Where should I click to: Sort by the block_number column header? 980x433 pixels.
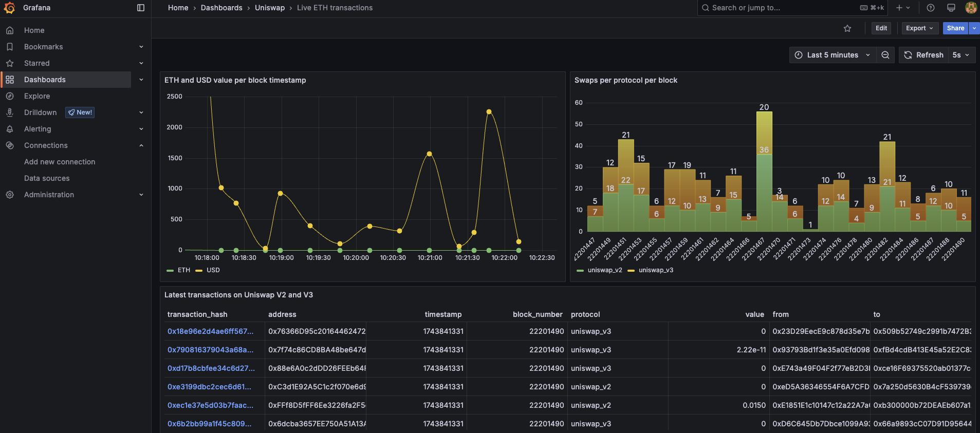point(538,314)
